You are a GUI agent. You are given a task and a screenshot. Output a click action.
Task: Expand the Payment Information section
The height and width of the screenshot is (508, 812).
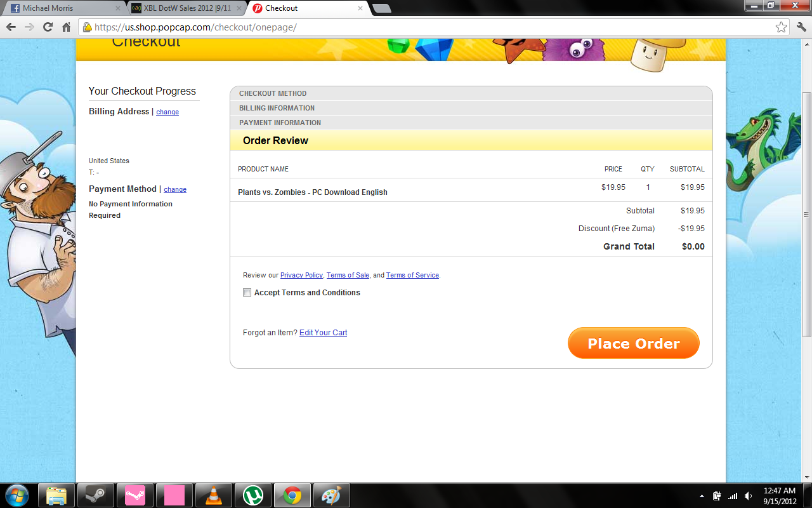[471, 123]
